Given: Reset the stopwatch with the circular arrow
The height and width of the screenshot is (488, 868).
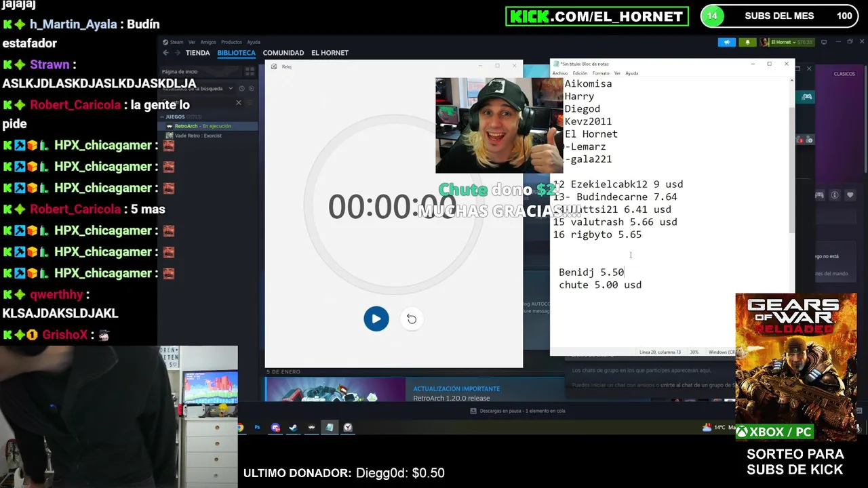Looking at the screenshot, I should click(412, 319).
